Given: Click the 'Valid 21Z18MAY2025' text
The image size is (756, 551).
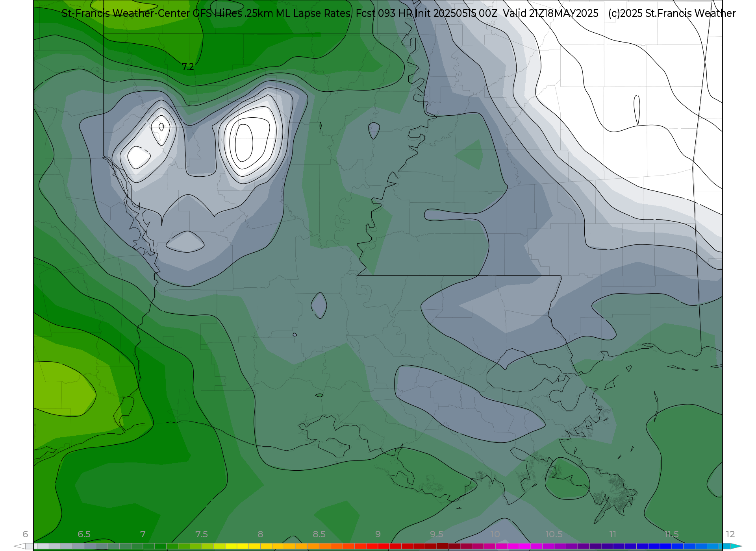Looking at the screenshot, I should pos(551,13).
